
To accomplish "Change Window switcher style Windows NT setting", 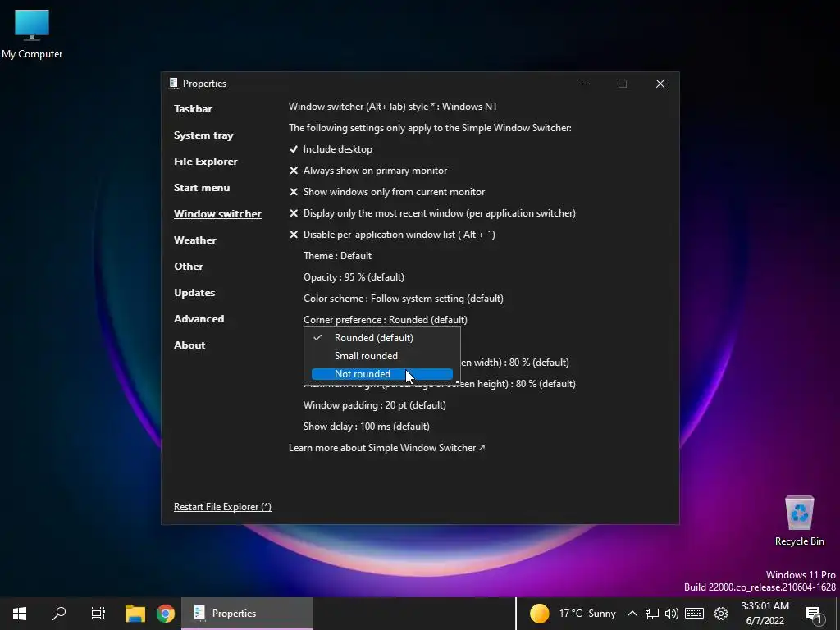I will (x=393, y=107).
